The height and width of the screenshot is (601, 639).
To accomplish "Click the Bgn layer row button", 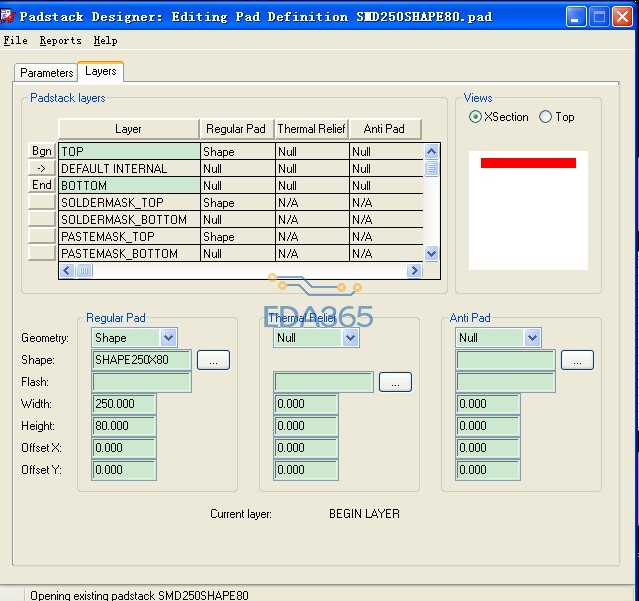I will [42, 151].
